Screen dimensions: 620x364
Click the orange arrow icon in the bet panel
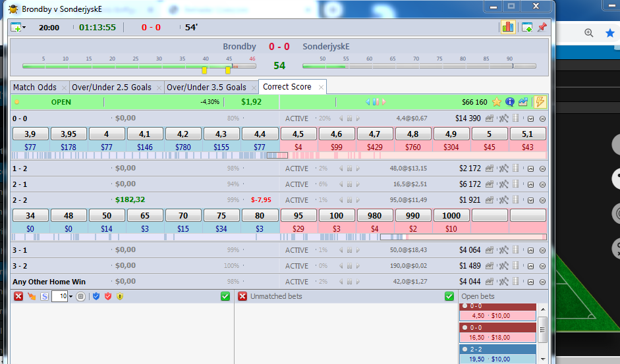(x=32, y=296)
